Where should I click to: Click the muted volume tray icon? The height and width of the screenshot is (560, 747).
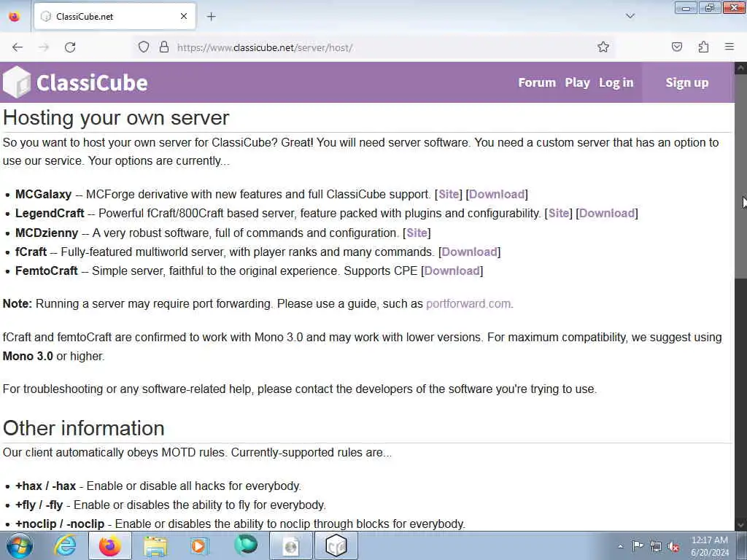point(673,547)
